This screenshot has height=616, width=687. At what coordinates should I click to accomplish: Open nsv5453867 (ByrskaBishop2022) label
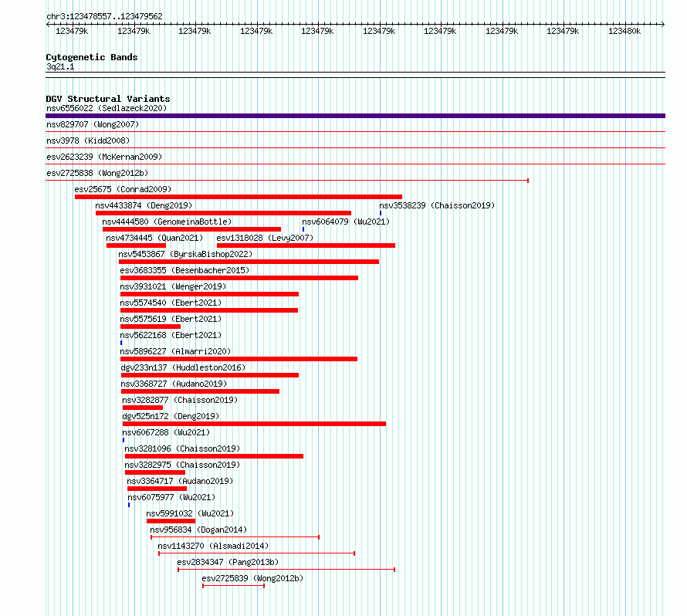point(185,254)
